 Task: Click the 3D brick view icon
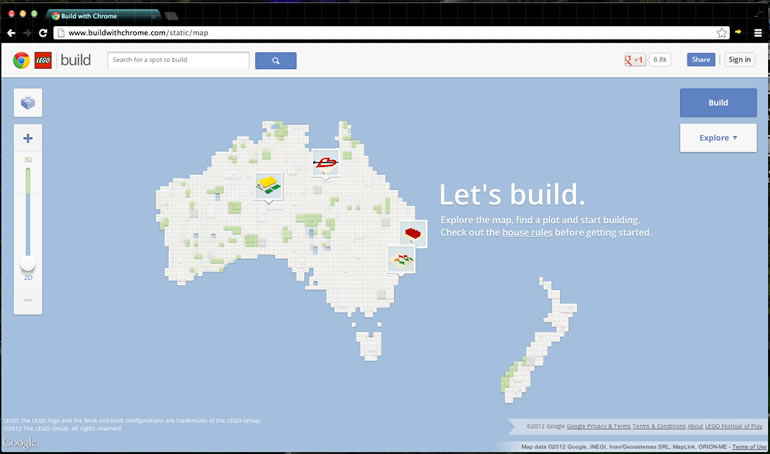pos(28,103)
